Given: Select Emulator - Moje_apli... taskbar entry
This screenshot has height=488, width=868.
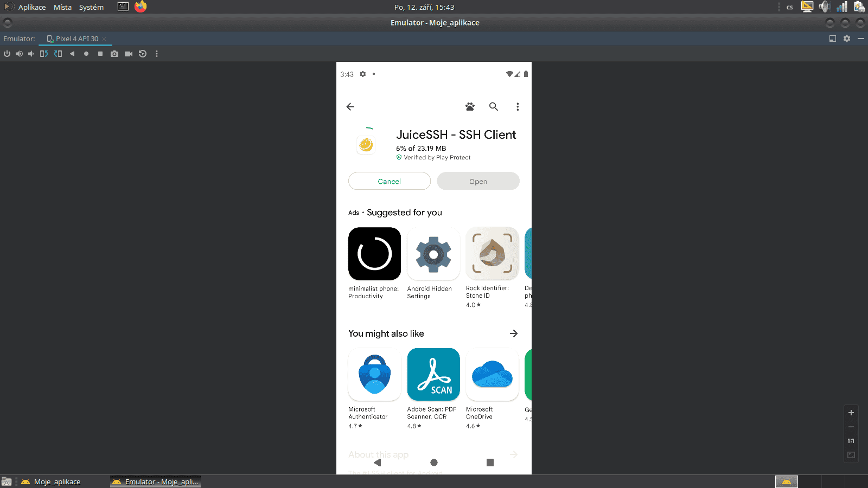Looking at the screenshot, I should pyautogui.click(x=156, y=481).
